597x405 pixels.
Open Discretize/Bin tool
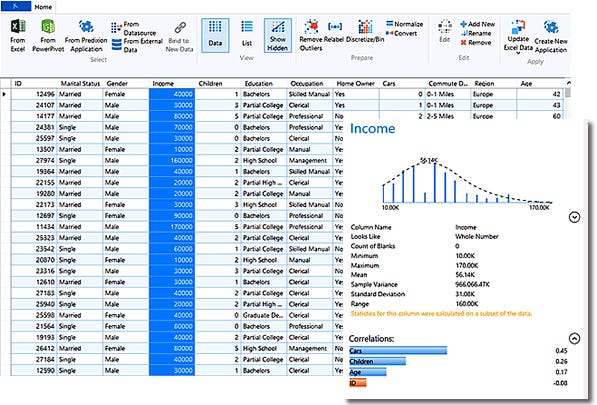pos(365,32)
